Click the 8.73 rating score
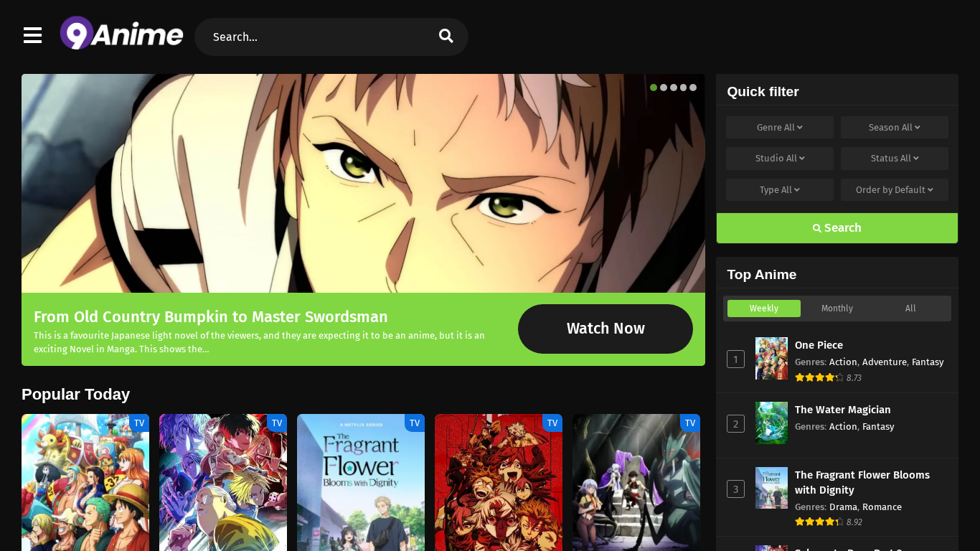Screen dimensions: 980x551 click(x=854, y=378)
